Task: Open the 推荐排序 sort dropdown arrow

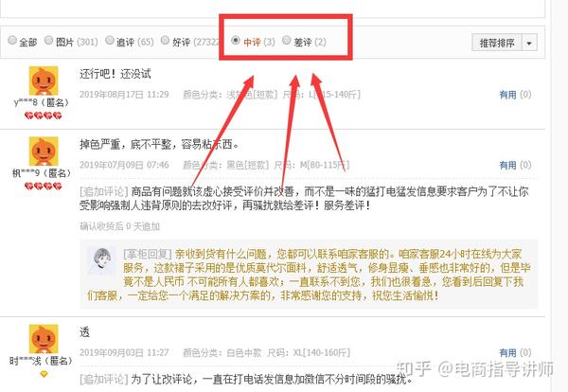Action: point(529,43)
